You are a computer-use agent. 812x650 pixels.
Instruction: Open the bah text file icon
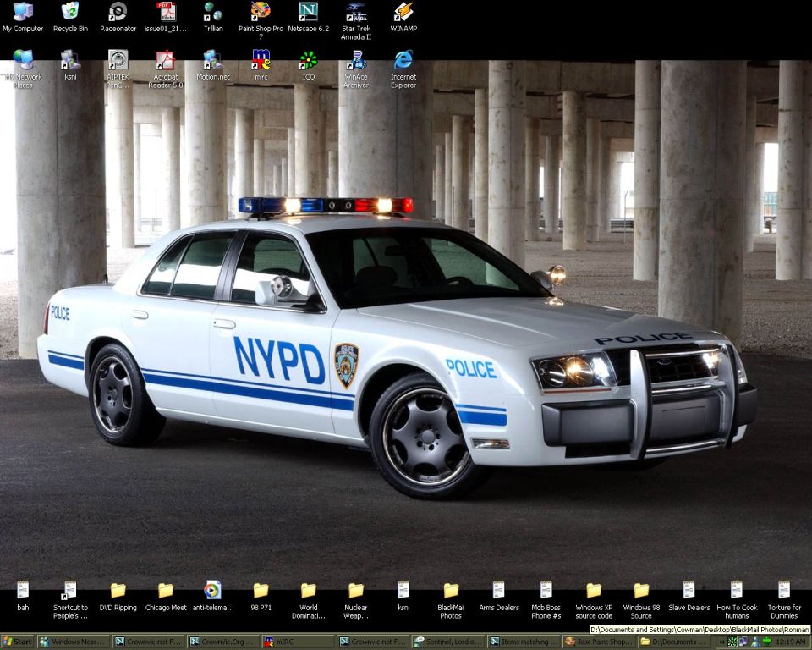coord(23,596)
